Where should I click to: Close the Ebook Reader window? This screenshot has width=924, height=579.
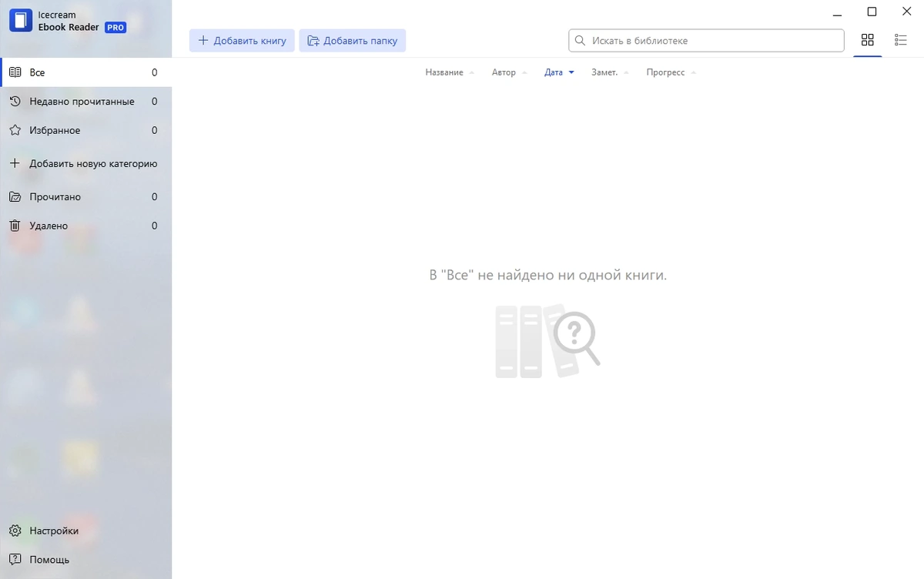coord(906,12)
